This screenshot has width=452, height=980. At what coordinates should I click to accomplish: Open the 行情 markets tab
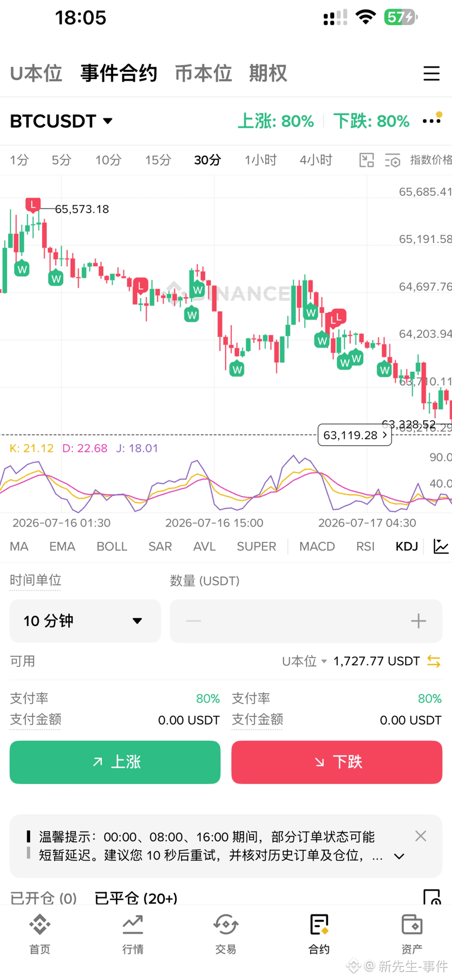[133, 934]
